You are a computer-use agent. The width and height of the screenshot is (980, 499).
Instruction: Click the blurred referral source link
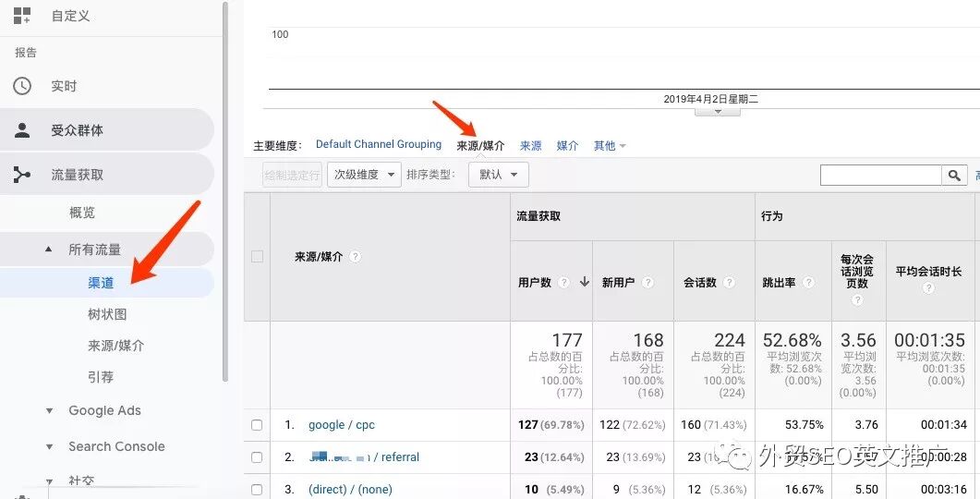pos(364,457)
